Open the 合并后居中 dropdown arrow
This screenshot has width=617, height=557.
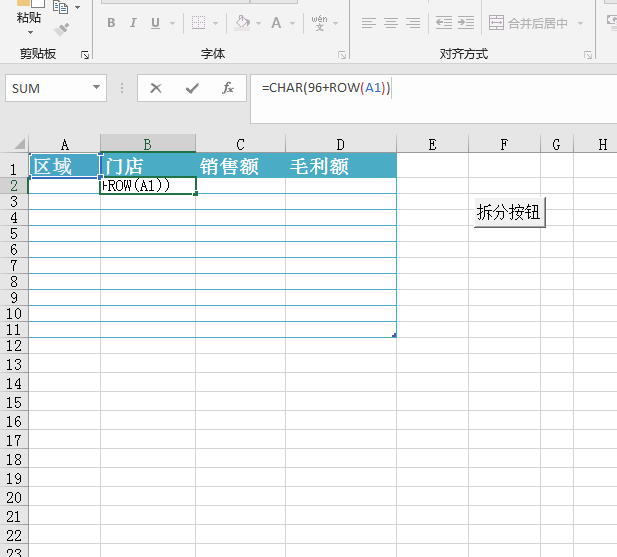click(x=580, y=23)
